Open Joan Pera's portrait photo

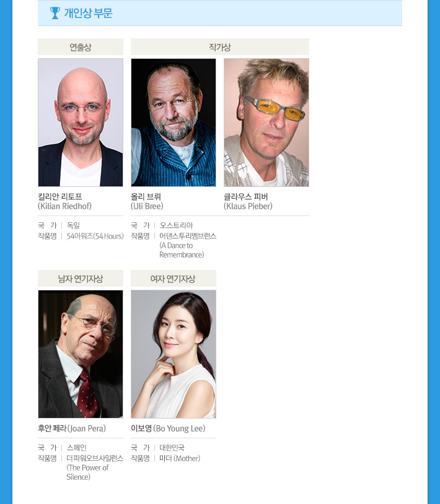(x=81, y=354)
